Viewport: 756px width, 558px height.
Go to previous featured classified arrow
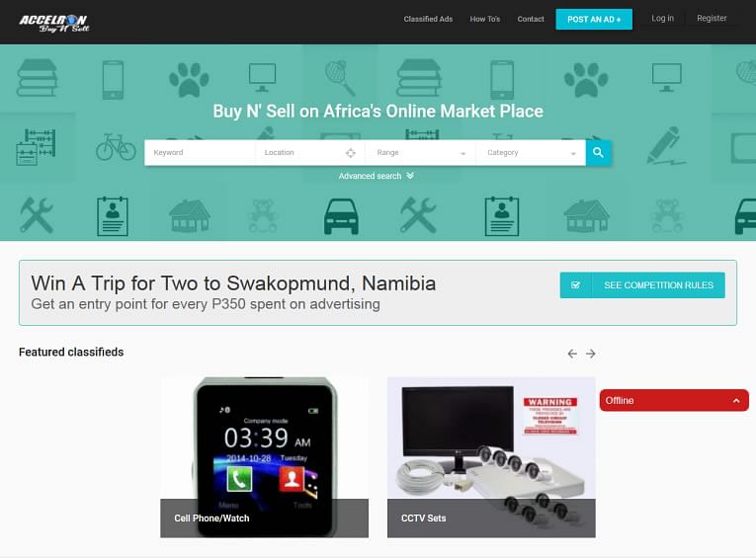point(572,354)
